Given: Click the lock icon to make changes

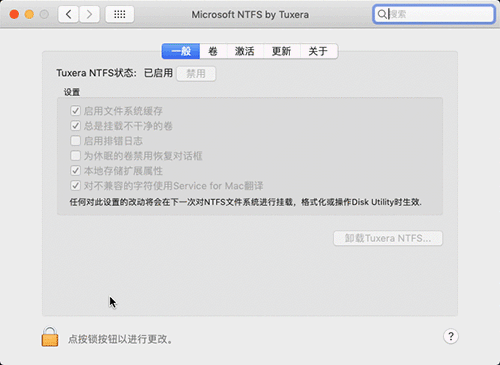Looking at the screenshot, I should point(50,337).
